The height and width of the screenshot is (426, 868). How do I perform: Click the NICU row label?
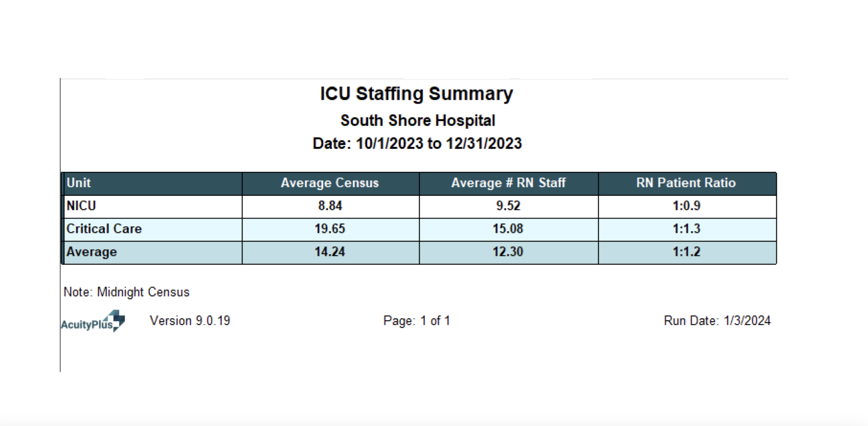point(81,206)
